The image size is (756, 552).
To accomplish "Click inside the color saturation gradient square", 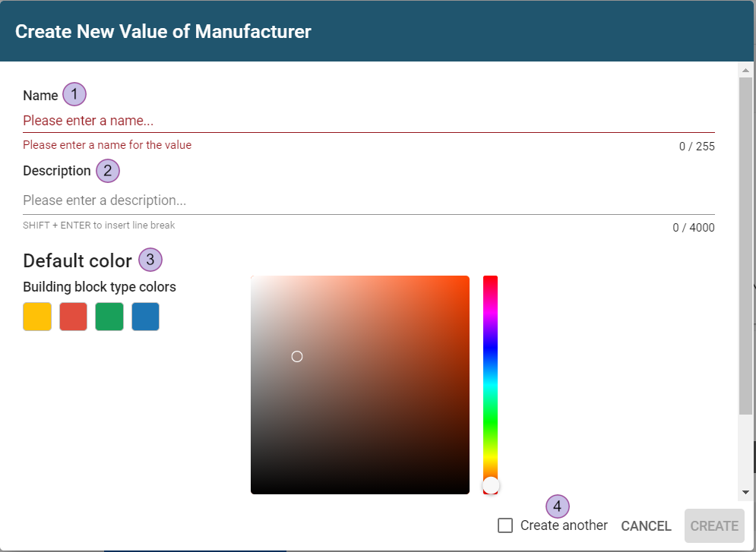I will pyautogui.click(x=380, y=410).
